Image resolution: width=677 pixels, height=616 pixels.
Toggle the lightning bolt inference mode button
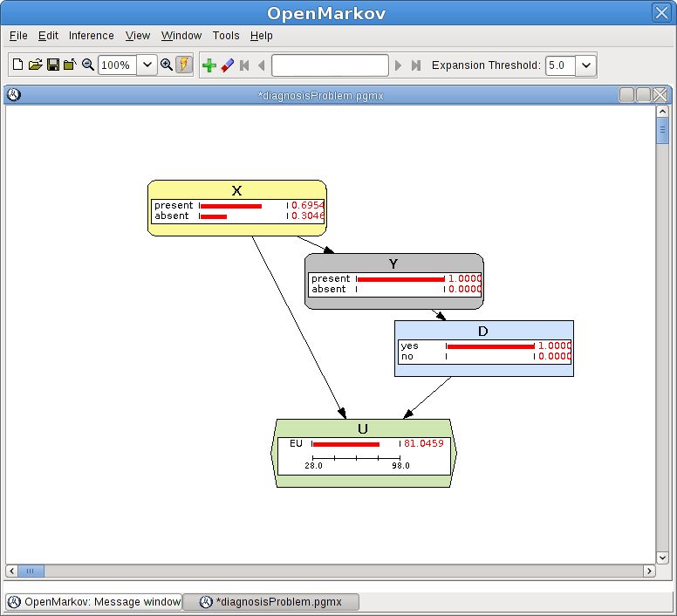(x=184, y=65)
